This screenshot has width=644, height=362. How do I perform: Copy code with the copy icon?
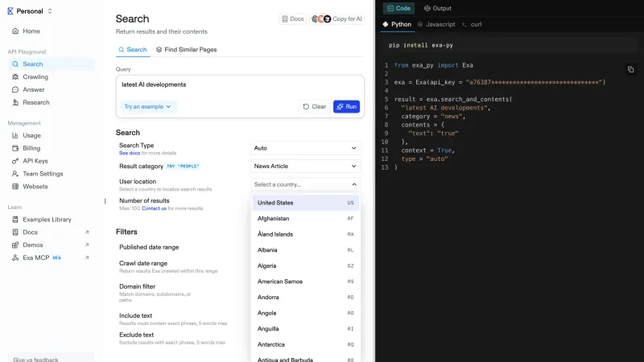click(630, 69)
